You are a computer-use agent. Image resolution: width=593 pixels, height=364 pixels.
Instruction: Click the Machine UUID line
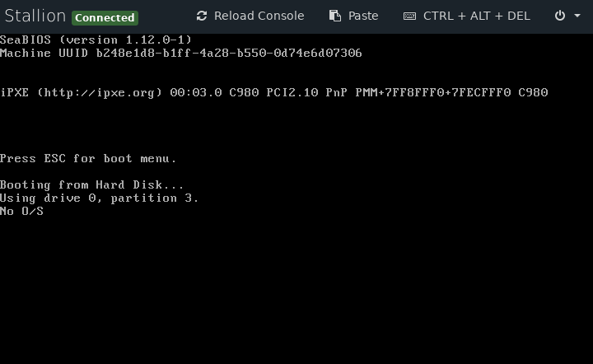[x=180, y=53]
